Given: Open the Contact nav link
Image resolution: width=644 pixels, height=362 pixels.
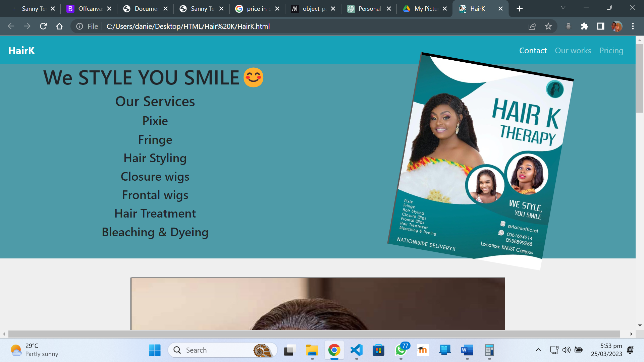Looking at the screenshot, I should coord(533,51).
